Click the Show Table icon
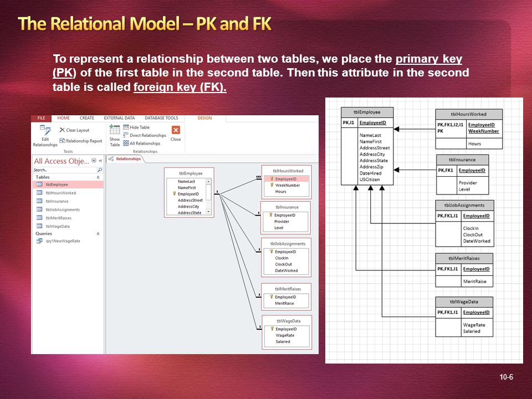Image resolution: width=532 pixels, height=399 pixels. coord(115,130)
